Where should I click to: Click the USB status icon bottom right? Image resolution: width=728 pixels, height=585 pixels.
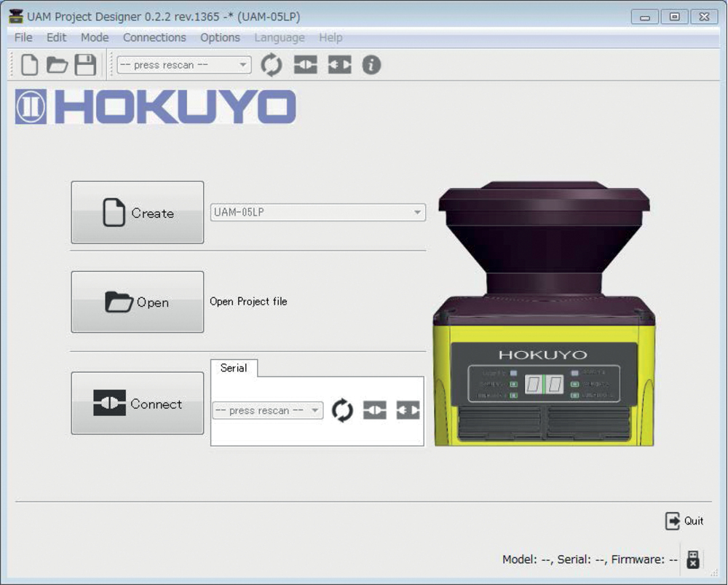pos(693,559)
